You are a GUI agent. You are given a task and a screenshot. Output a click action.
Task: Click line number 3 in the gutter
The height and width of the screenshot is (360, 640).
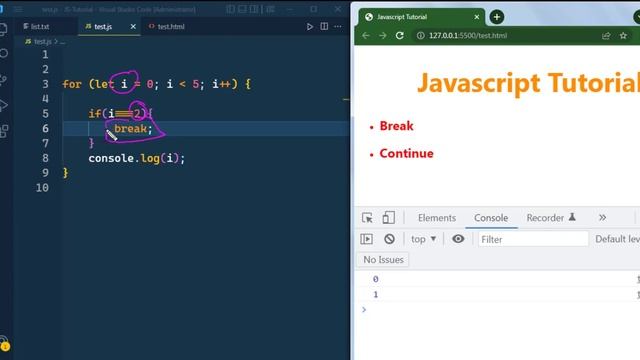coord(45,84)
